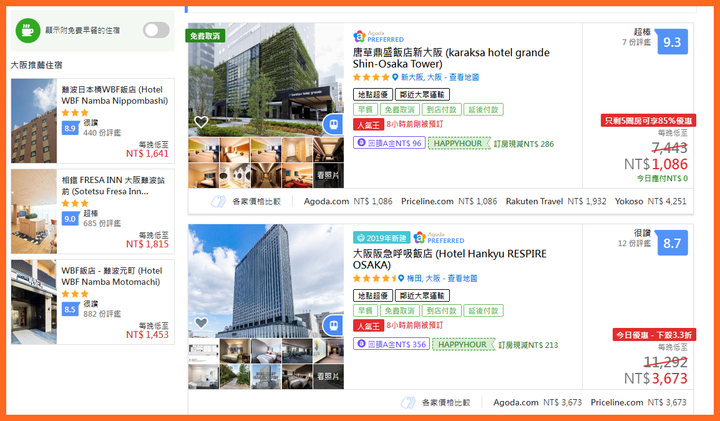This screenshot has height=421, width=720.
Task: Click 延後付款 tag on Hankyu RESPIRE
Action: [484, 310]
